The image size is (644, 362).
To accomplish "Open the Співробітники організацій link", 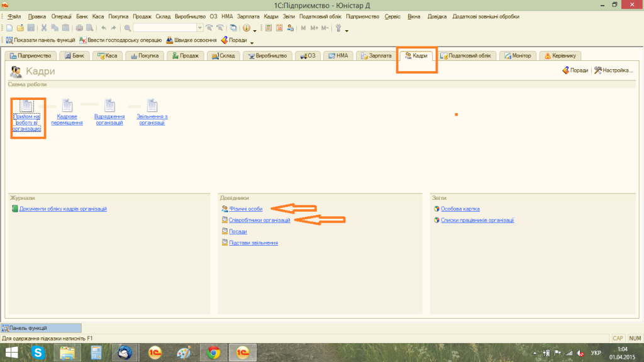I will coord(259,221).
